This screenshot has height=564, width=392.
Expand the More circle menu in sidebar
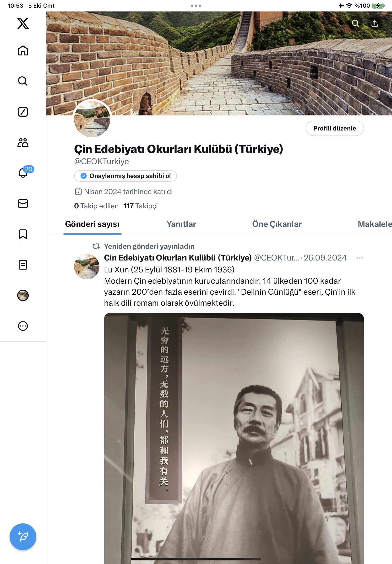click(x=23, y=326)
